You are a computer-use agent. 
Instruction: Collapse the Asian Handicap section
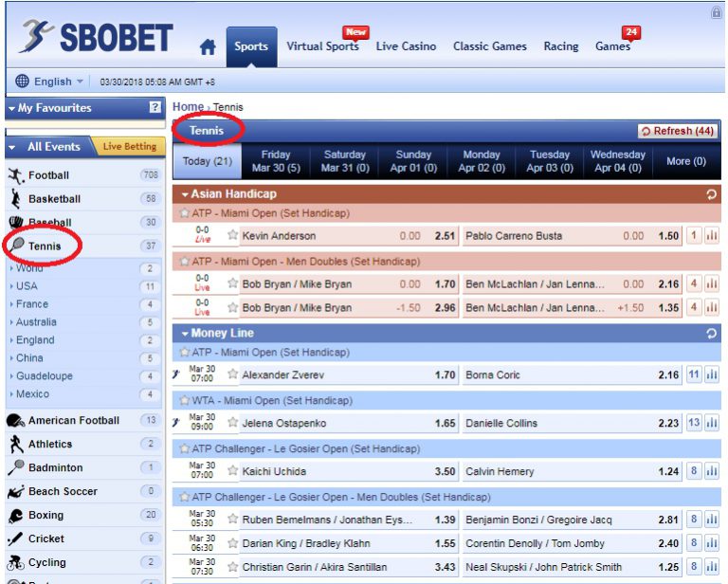(x=185, y=194)
